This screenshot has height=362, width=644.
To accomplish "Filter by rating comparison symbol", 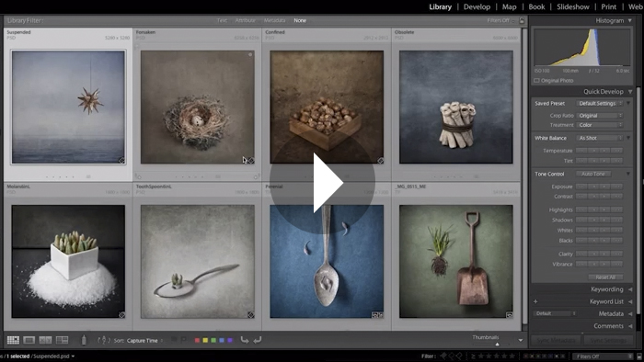I will click(x=473, y=356).
